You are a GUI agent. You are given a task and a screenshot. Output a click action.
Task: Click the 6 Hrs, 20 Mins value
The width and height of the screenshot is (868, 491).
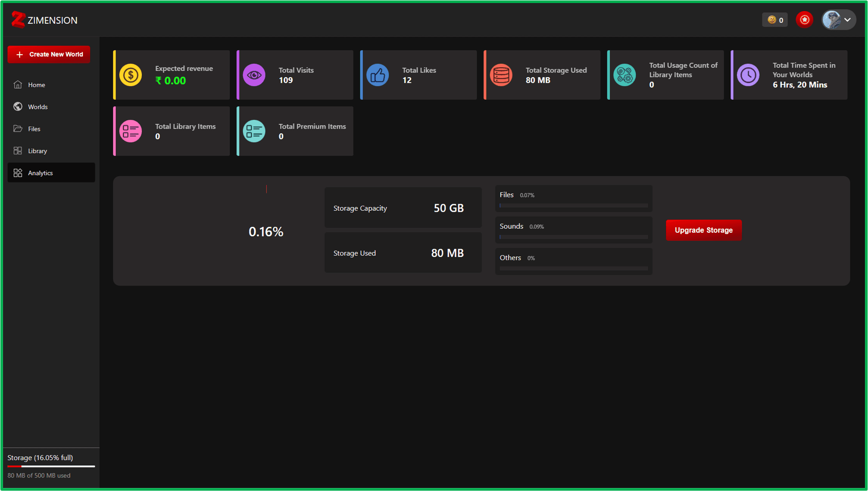pos(800,85)
